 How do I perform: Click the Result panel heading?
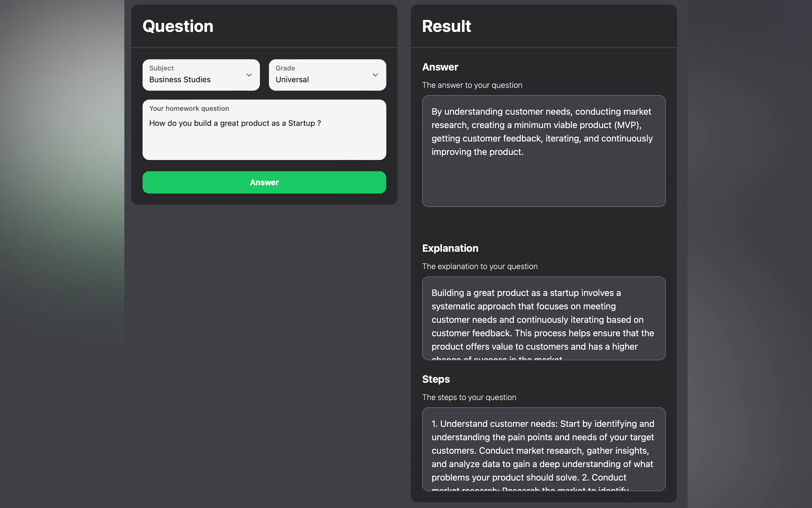(x=446, y=26)
